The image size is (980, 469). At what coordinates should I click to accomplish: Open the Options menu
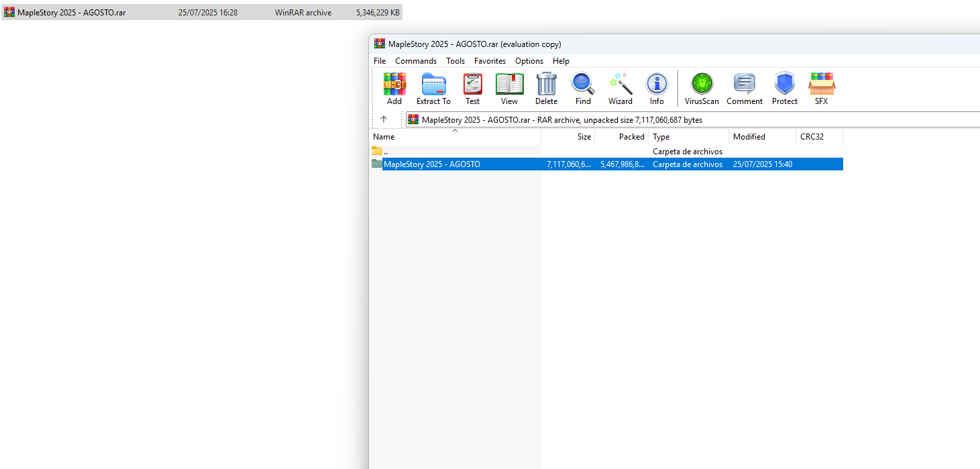point(529,61)
